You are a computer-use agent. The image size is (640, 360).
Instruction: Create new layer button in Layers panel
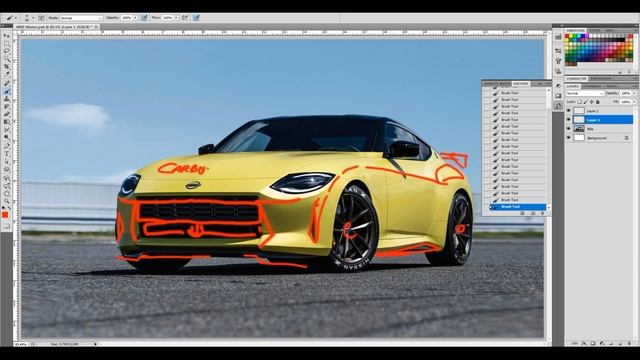[x=620, y=344]
